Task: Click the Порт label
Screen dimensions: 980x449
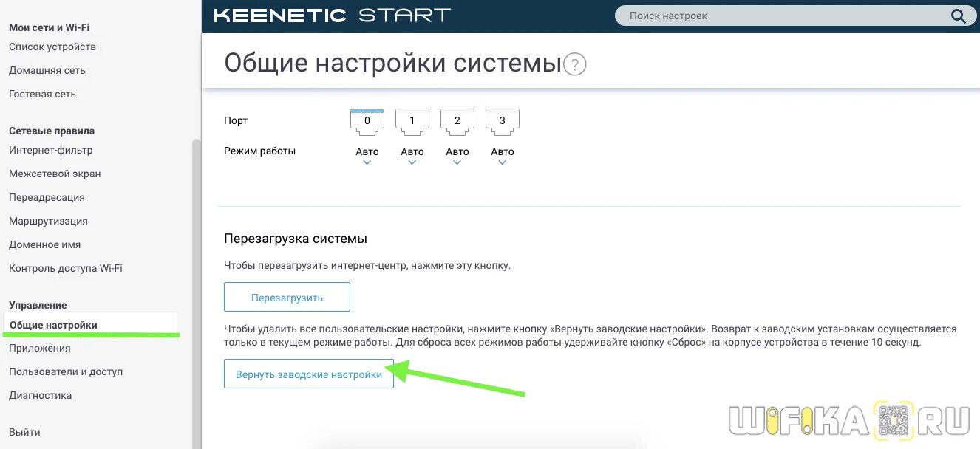Action: pos(236,120)
